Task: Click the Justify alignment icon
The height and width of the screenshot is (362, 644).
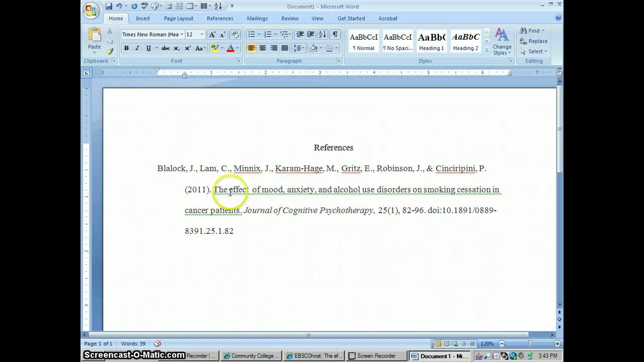Action: (285, 48)
